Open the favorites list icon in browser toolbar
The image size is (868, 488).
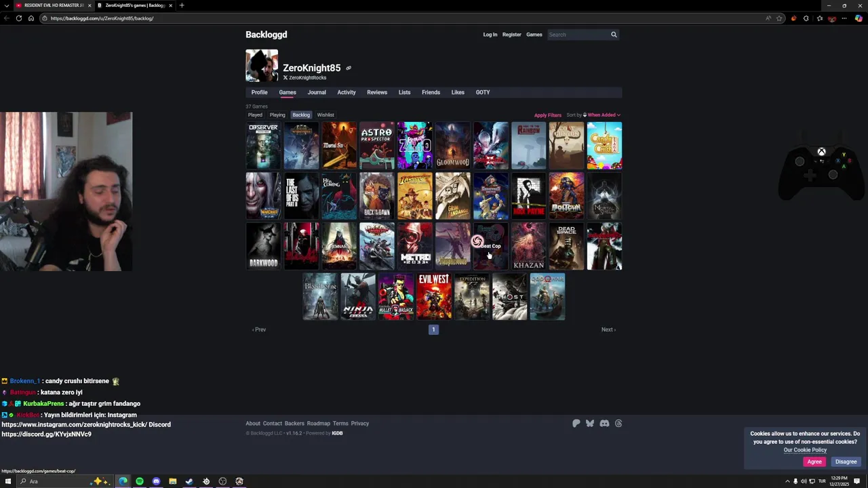click(819, 18)
